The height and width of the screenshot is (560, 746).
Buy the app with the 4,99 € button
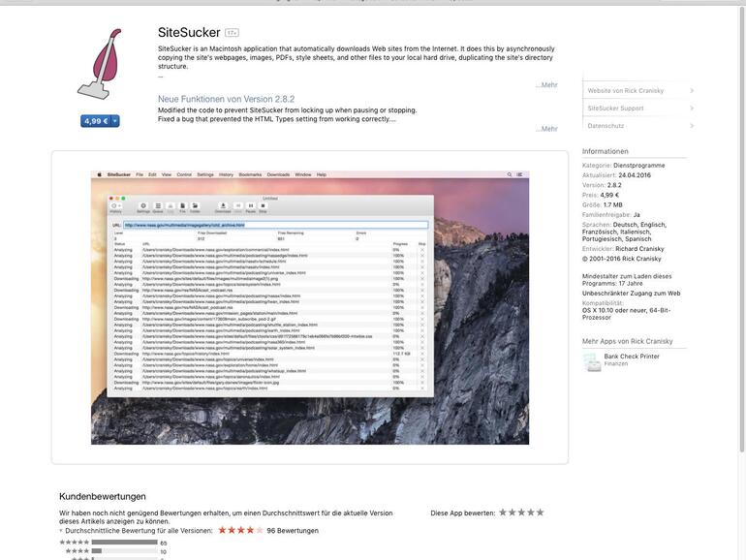coord(96,121)
